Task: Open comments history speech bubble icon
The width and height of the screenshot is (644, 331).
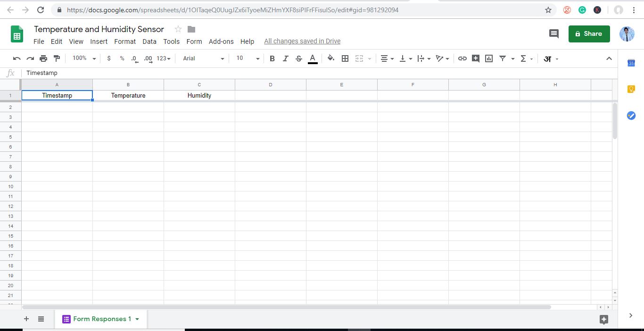Action: coord(554,34)
